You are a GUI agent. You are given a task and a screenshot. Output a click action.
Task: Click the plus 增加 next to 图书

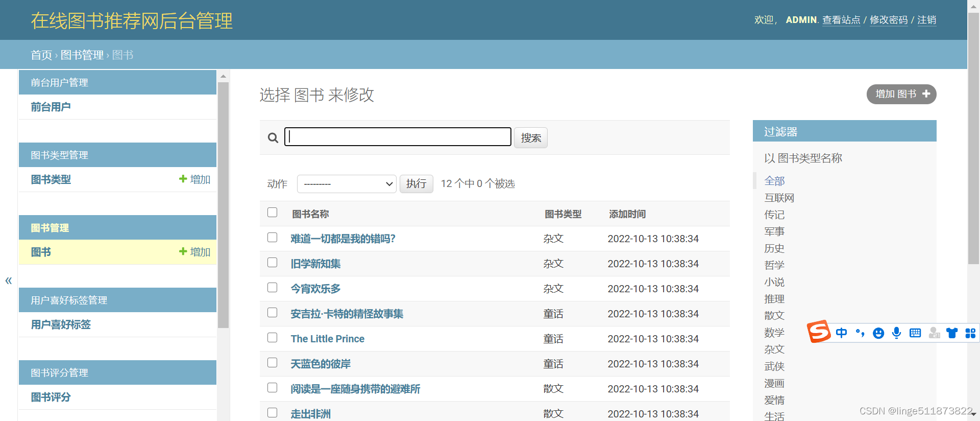point(194,252)
